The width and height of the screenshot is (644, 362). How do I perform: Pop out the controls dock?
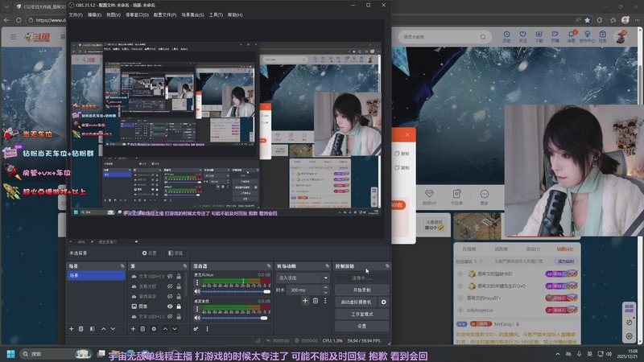(387, 266)
